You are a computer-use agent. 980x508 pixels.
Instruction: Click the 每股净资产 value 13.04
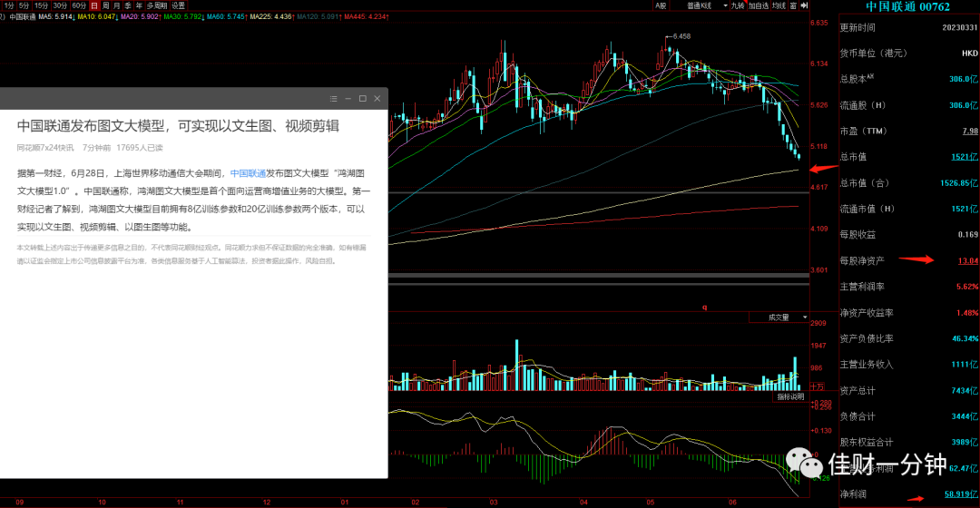click(968, 260)
